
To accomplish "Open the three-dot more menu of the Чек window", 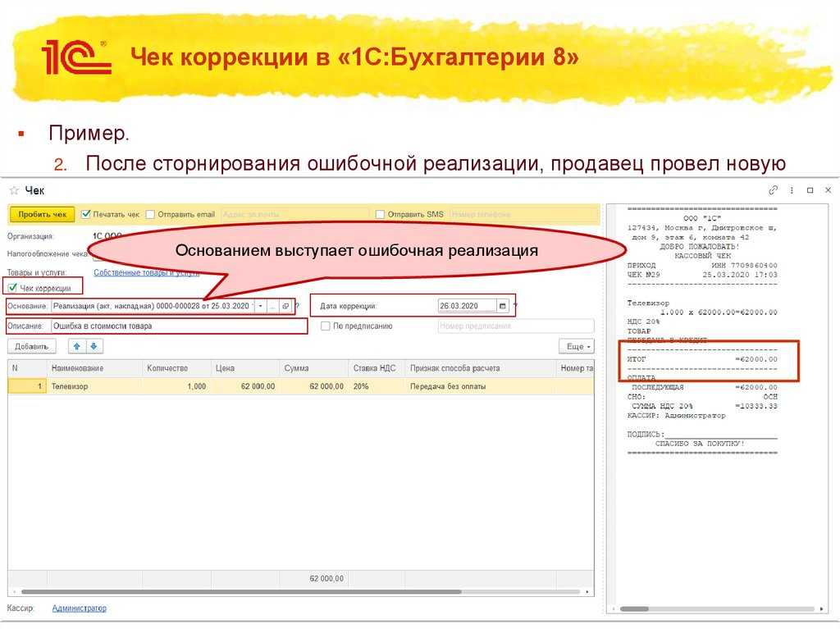I will click(x=792, y=190).
